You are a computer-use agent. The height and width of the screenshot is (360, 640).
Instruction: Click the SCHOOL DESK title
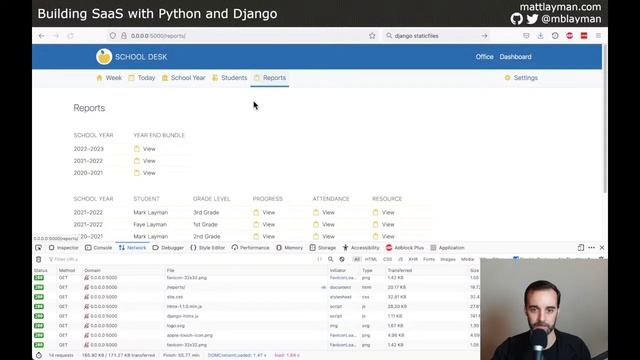click(x=141, y=57)
